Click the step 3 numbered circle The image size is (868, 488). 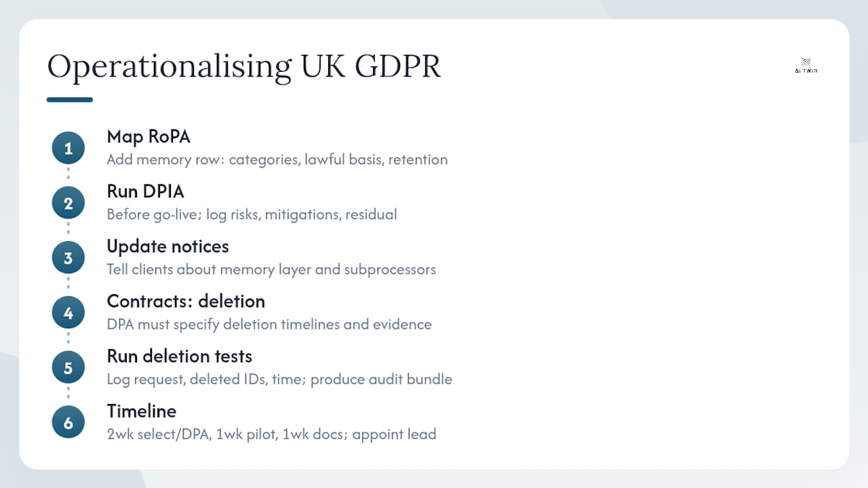(x=68, y=258)
